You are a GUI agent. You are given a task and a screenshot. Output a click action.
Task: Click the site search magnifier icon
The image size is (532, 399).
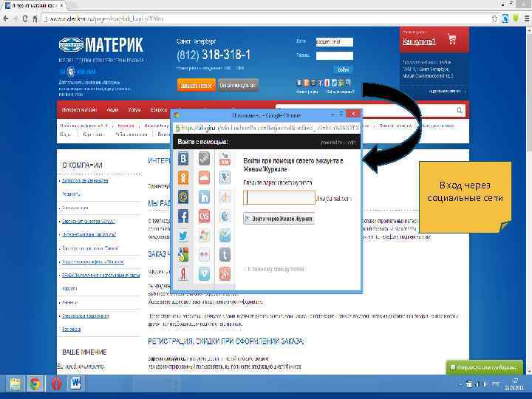460,110
